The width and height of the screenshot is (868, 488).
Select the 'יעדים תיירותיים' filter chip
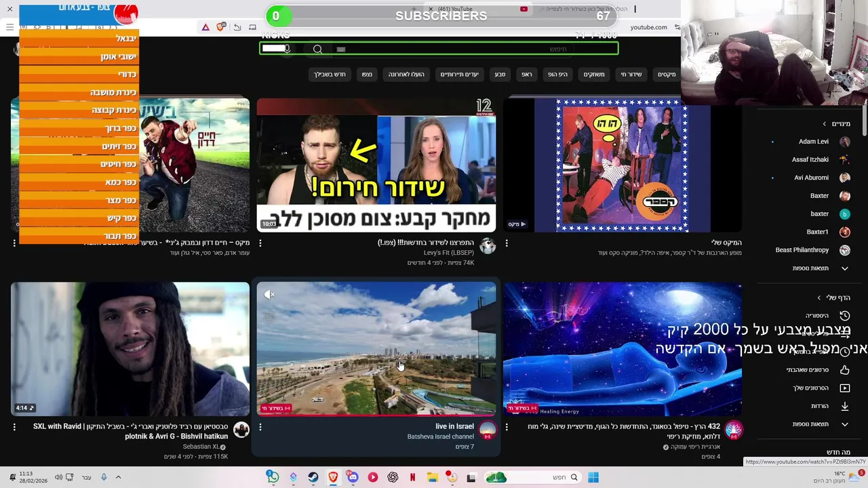(x=459, y=75)
